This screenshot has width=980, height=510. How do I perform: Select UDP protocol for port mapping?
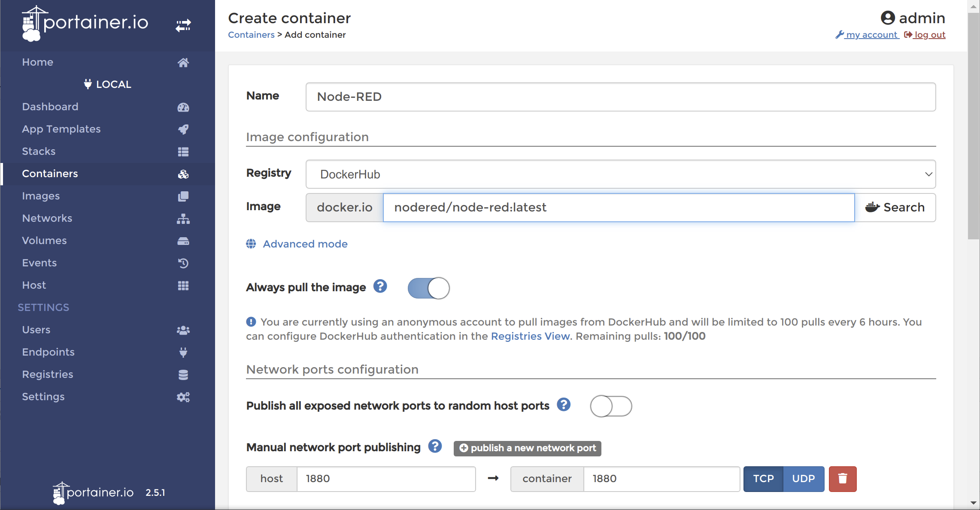(x=803, y=479)
